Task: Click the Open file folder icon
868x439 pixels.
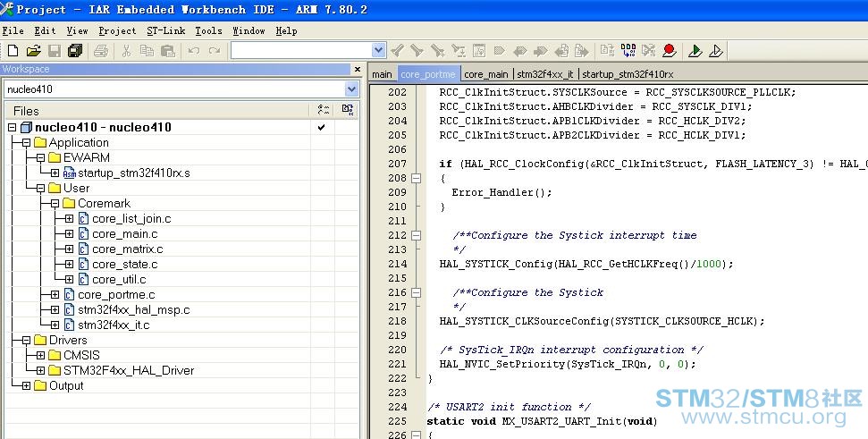Action: point(34,51)
